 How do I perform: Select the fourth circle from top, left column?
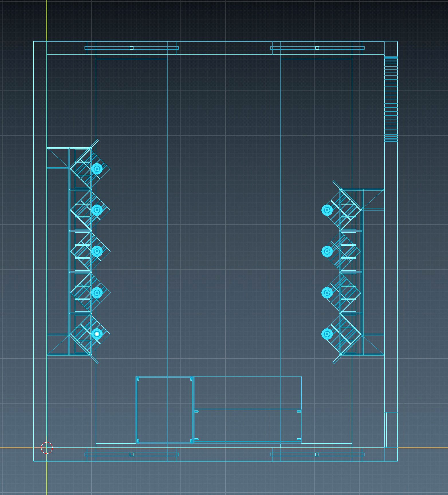pos(97,292)
